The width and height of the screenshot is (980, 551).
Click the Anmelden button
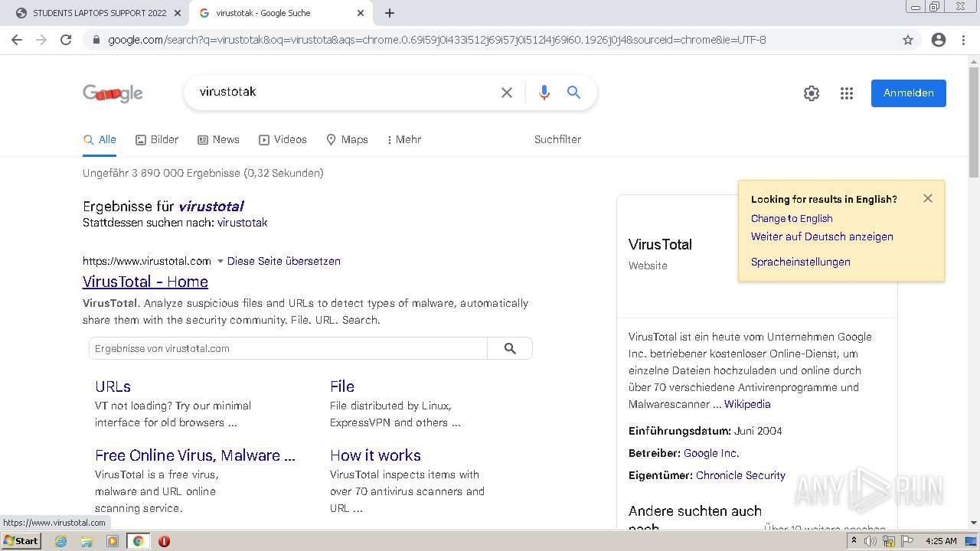pos(908,93)
